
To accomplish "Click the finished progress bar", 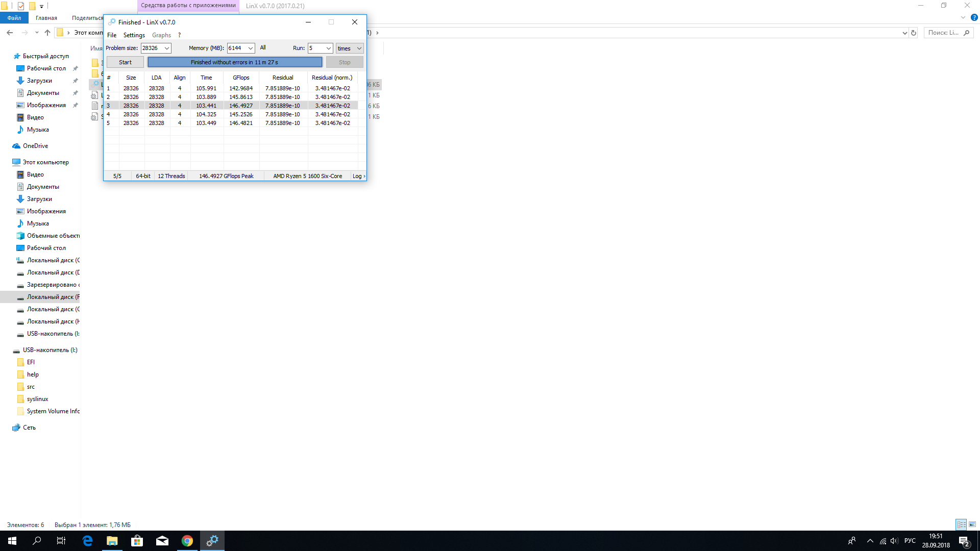I will (x=235, y=62).
